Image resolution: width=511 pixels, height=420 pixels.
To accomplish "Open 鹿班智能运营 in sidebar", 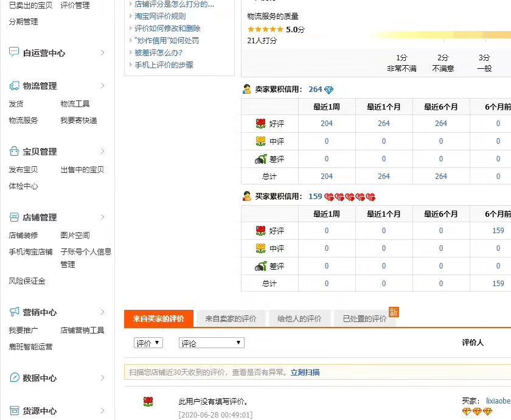I will [30, 346].
